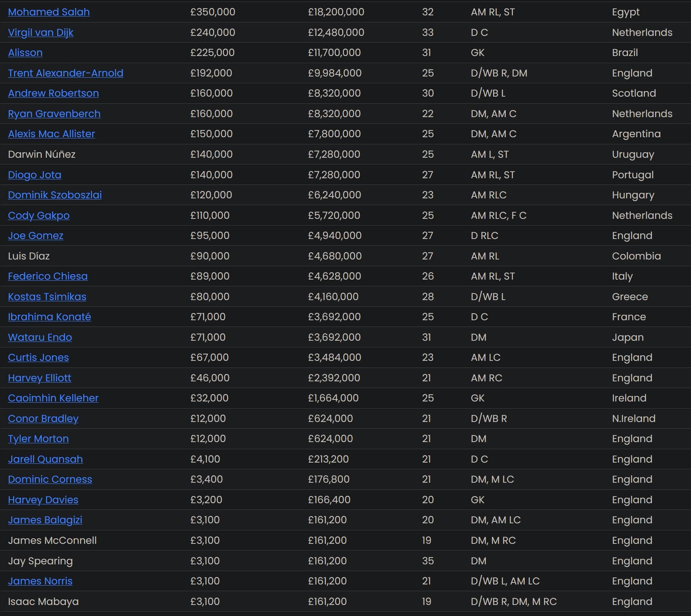This screenshot has height=616, width=691.
Task: Open Caoimhin Kelleher's link
Action: 53,398
